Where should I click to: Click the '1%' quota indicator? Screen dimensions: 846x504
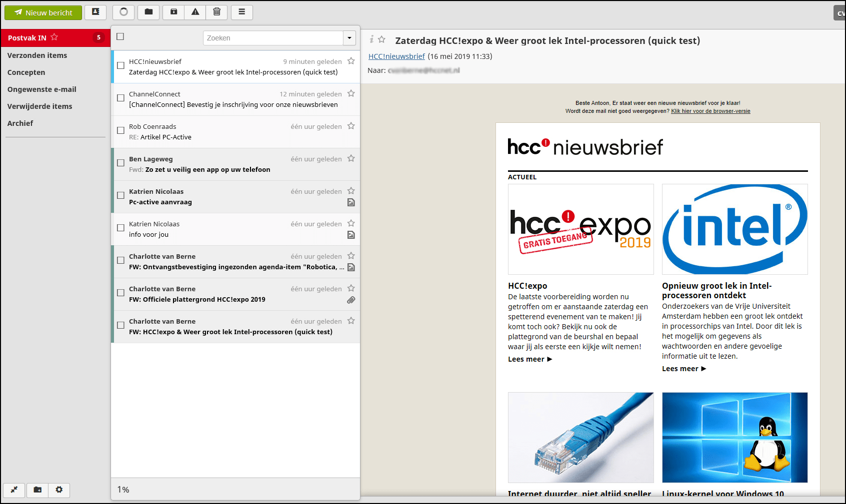click(123, 490)
